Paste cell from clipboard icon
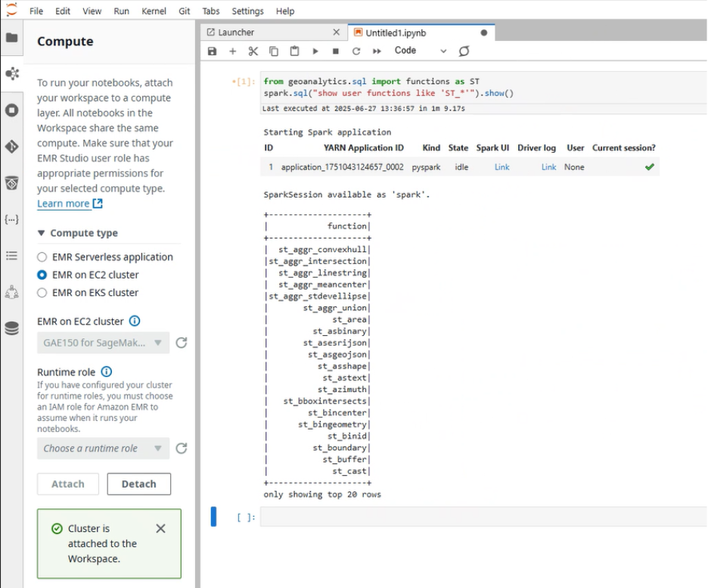The image size is (708, 588). pos(294,51)
